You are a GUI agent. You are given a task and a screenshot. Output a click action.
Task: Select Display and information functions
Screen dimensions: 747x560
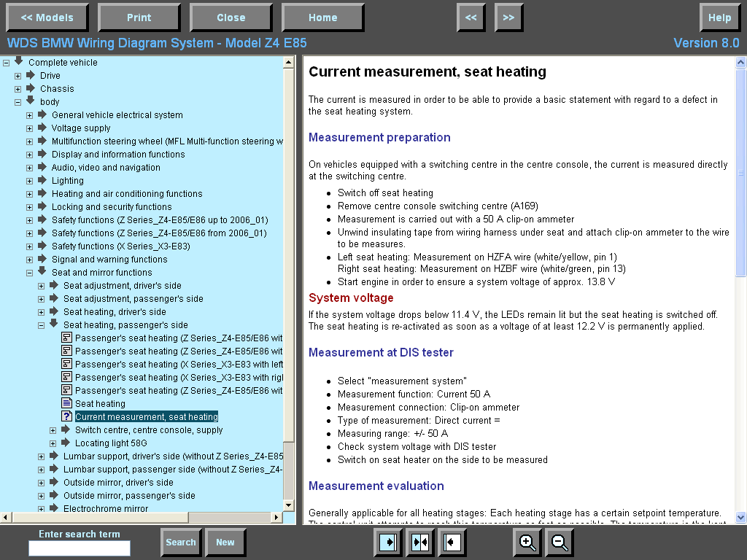[x=118, y=155]
